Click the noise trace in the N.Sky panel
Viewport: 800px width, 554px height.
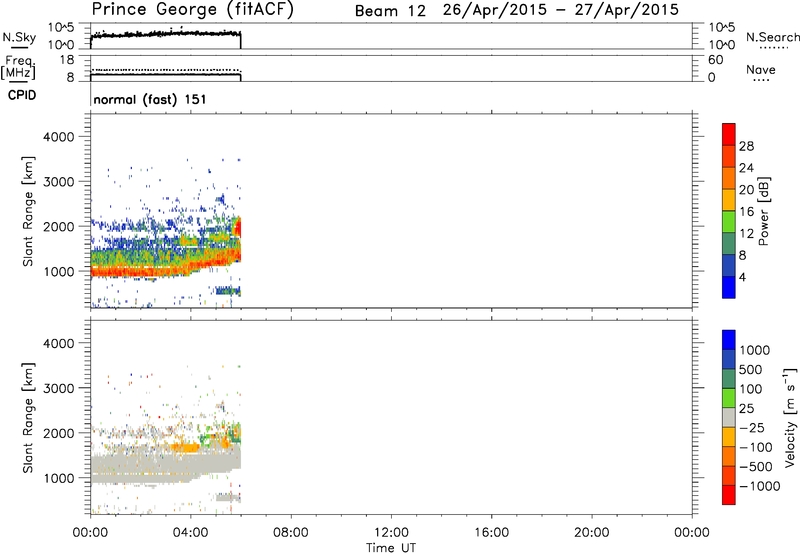tap(165, 35)
